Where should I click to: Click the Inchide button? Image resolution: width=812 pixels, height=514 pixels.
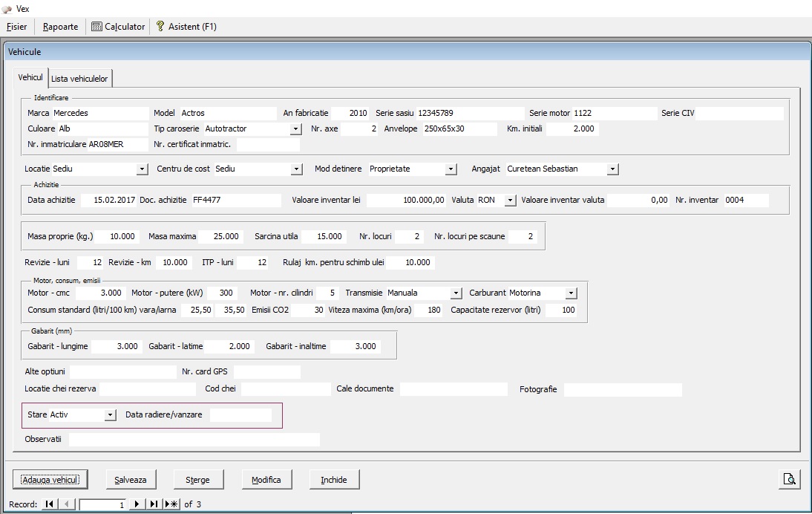pyautogui.click(x=334, y=479)
